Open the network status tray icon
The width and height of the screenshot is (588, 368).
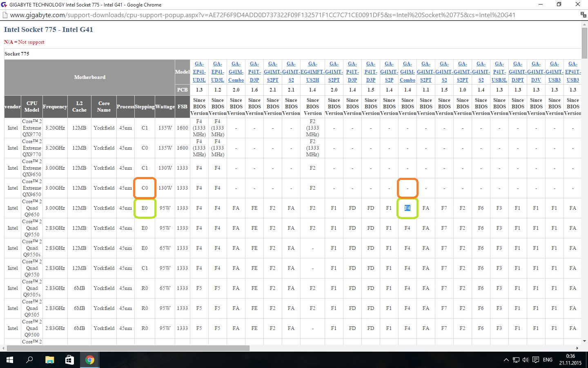[516, 360]
